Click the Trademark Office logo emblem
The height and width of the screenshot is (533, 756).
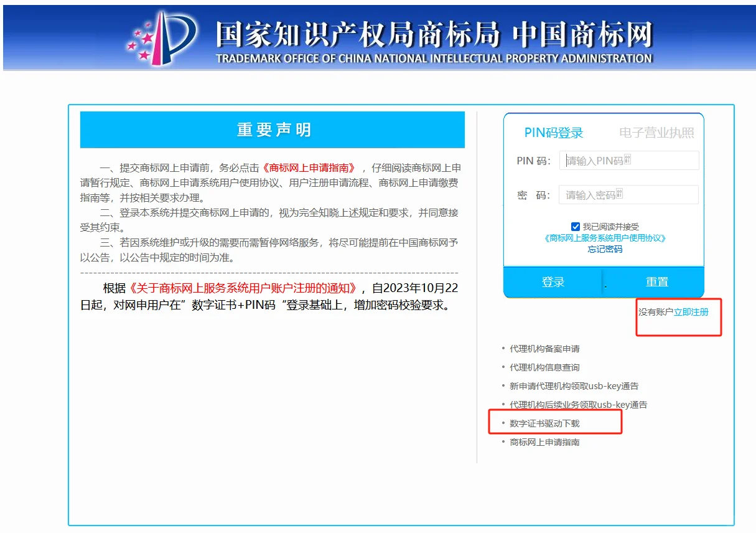(x=162, y=37)
